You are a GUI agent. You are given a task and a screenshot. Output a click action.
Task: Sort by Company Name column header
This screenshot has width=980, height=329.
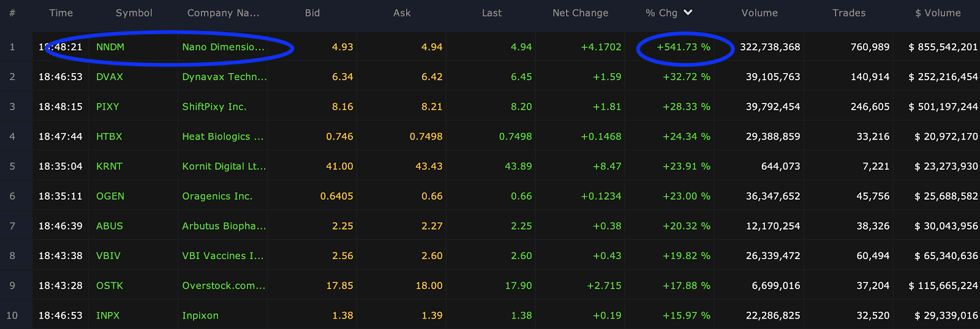click(x=223, y=13)
